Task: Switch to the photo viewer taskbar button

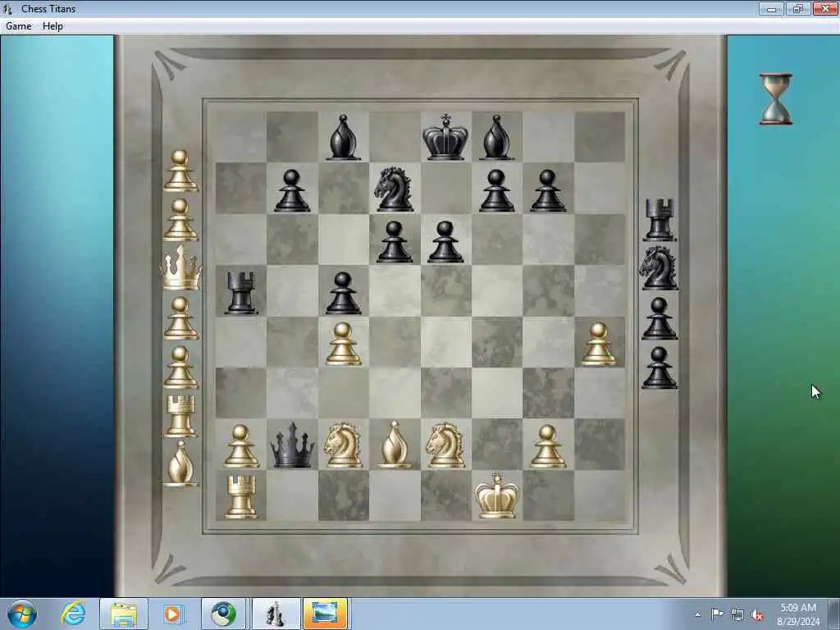Action: [325, 614]
